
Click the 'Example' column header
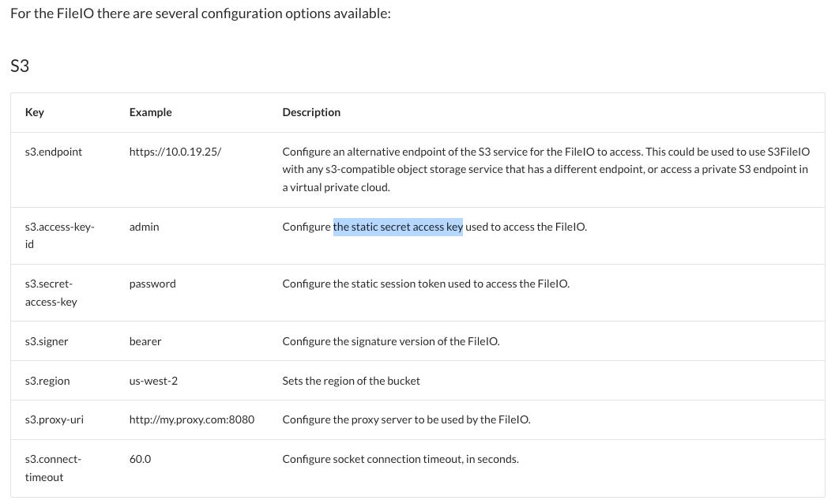click(x=150, y=112)
